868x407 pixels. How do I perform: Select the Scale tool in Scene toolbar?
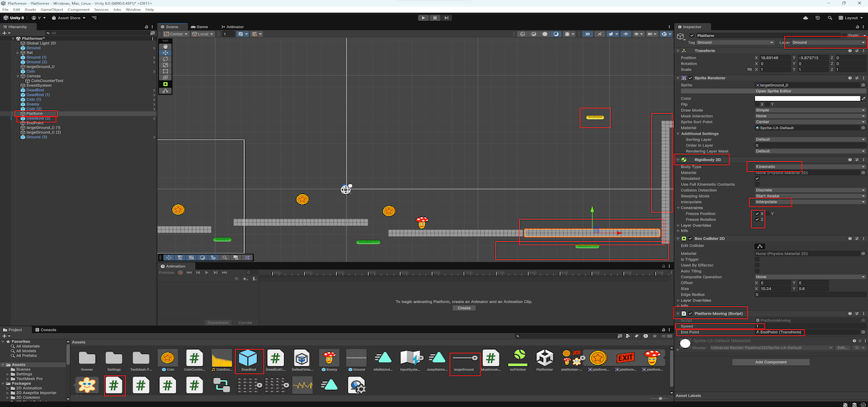coord(165,65)
